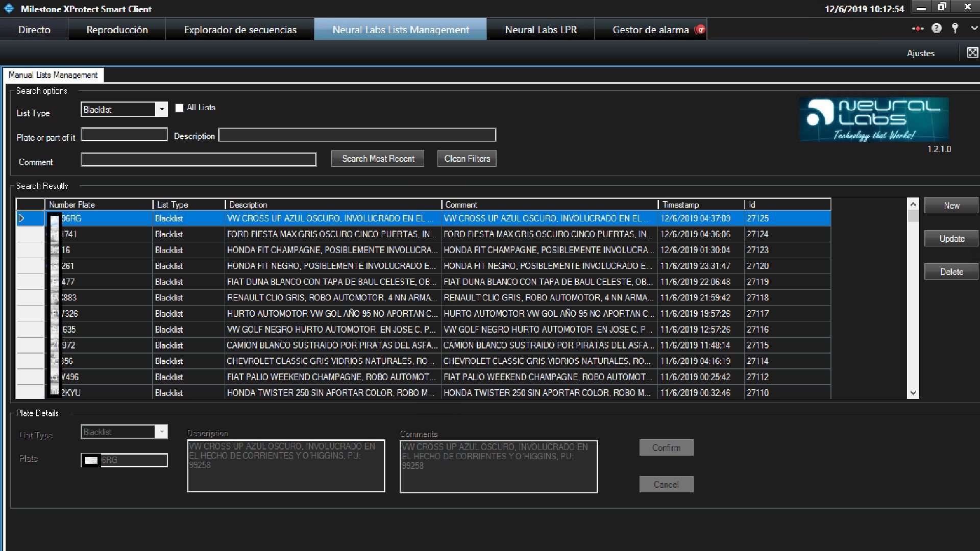Viewport: 980px width, 551px height.
Task: Click scroll up arrow of results list
Action: point(913,204)
